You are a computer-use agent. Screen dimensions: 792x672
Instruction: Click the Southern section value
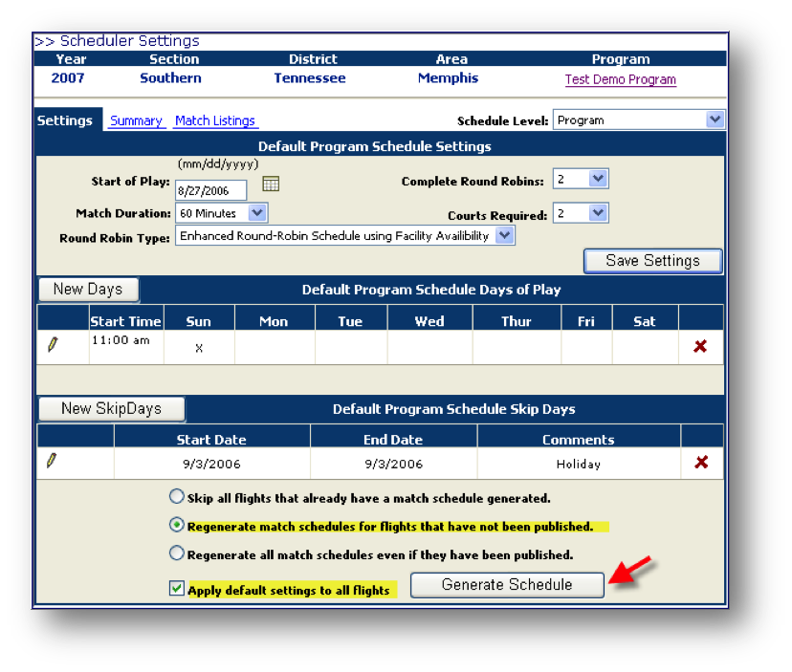[170, 78]
